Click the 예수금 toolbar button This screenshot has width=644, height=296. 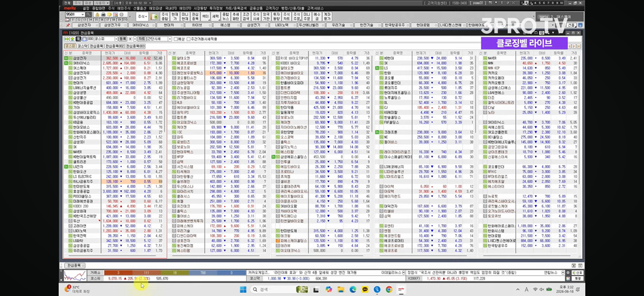click(317, 17)
